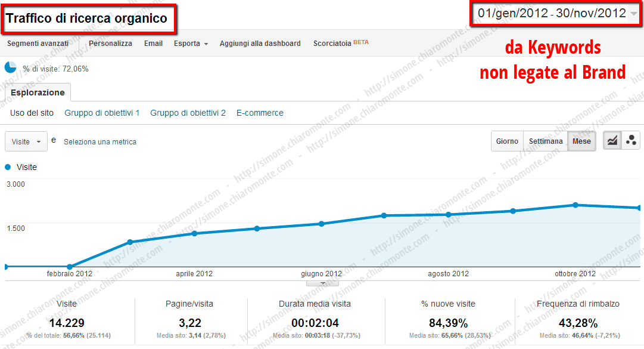Image resolution: width=644 pixels, height=349 pixels.
Task: Open the Visite metric dropdown
Action: (x=26, y=141)
